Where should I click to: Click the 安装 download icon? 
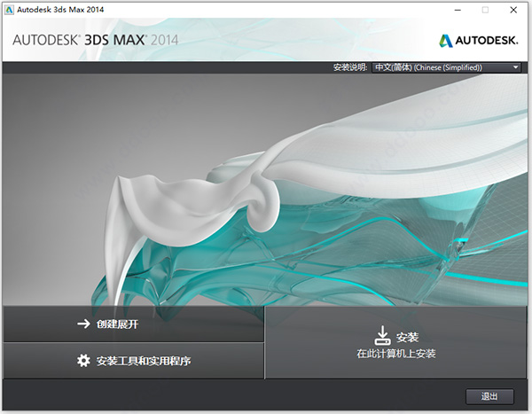pos(382,336)
